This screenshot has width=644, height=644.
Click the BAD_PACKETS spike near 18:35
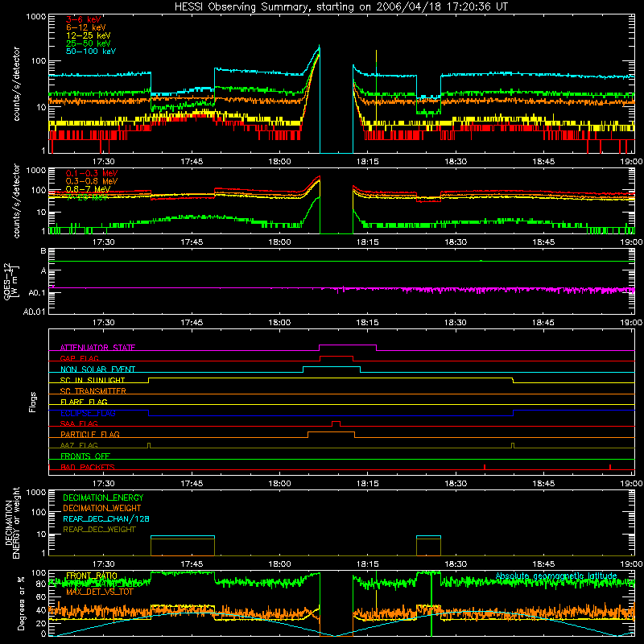click(x=485, y=467)
